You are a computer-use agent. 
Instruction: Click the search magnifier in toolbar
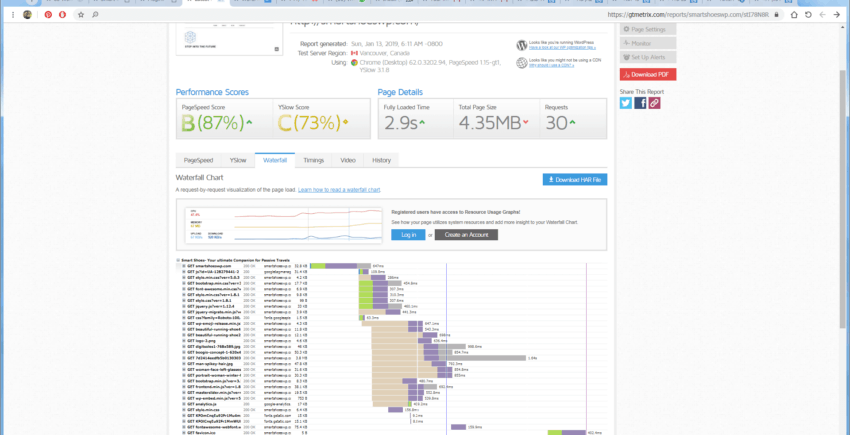(x=95, y=15)
